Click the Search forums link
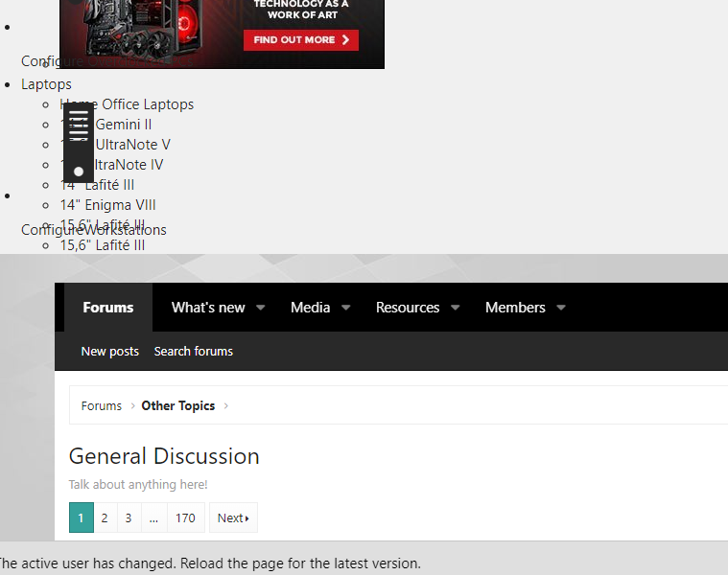This screenshot has height=575, width=728. (x=194, y=352)
